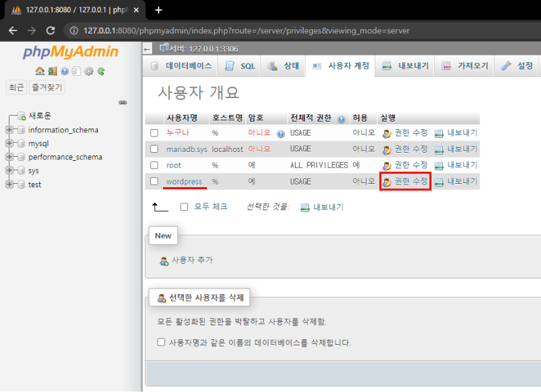Click the logout door icon
Viewport: 541px width, 392px height.
coord(52,71)
